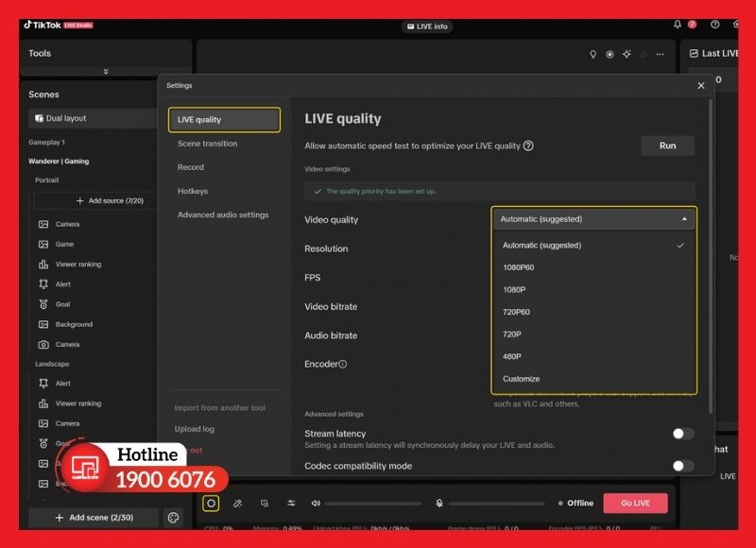Open the theme palette icon beside Add scene
This screenshot has width=756, height=548.
pyautogui.click(x=174, y=518)
